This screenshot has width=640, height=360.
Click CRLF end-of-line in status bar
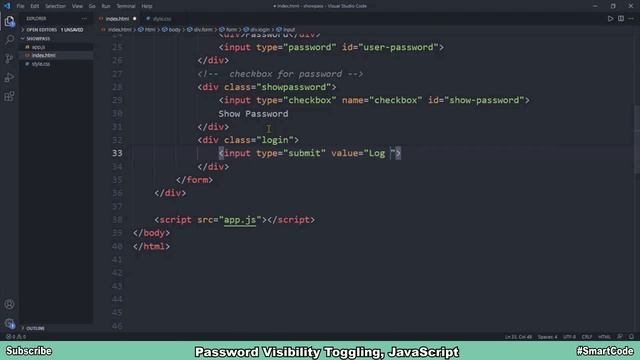(x=587, y=337)
